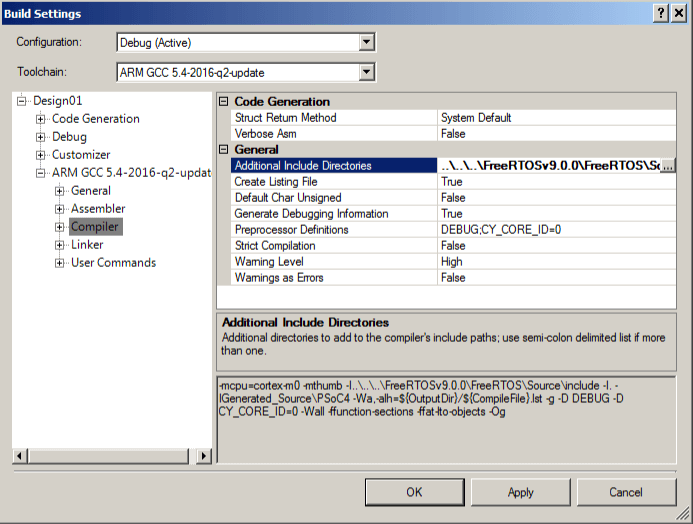Open the Toolchain dropdown
693x524 pixels.
coord(366,72)
